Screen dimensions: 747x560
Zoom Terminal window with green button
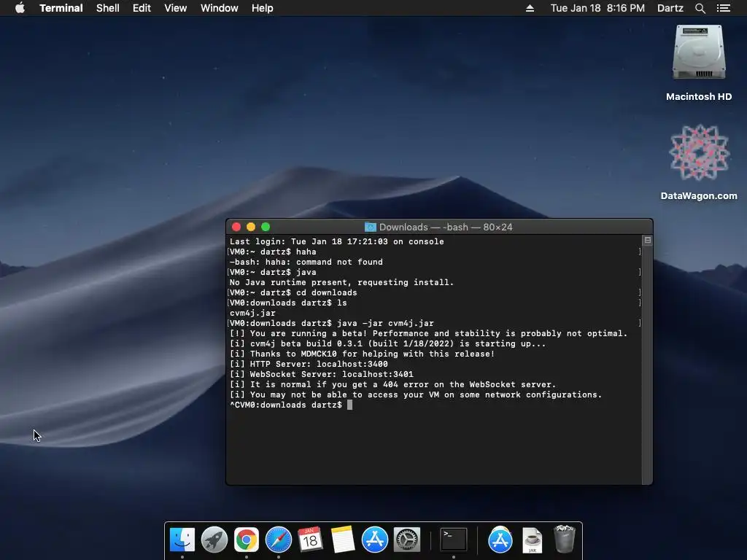[266, 227]
